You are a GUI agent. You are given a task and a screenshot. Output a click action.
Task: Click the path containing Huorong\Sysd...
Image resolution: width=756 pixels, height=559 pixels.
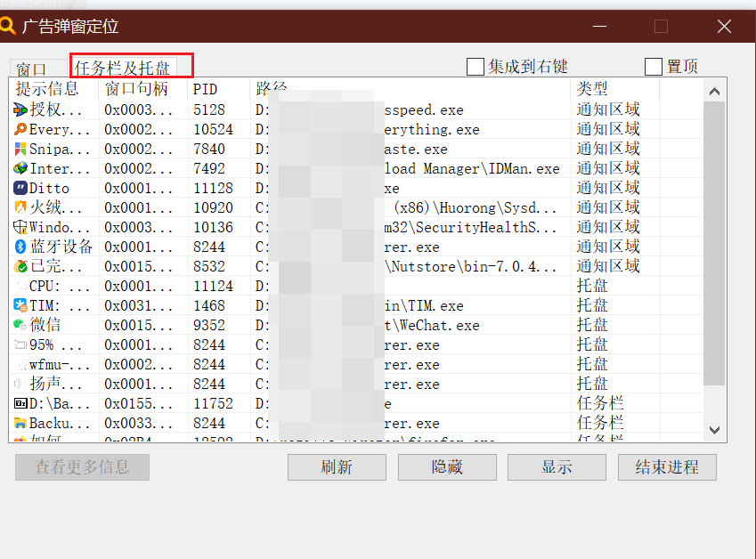(475, 207)
